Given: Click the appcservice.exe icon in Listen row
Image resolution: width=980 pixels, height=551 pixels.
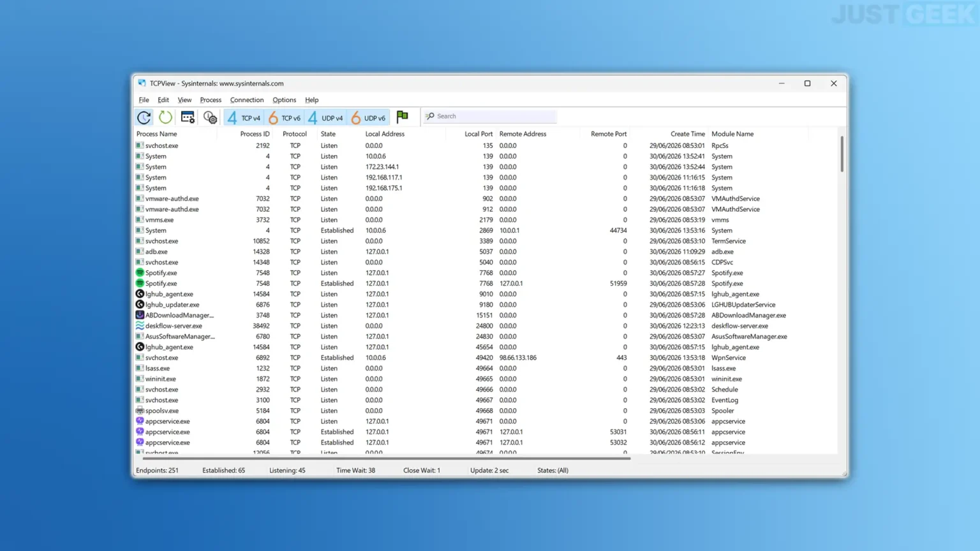Looking at the screenshot, I should [140, 421].
